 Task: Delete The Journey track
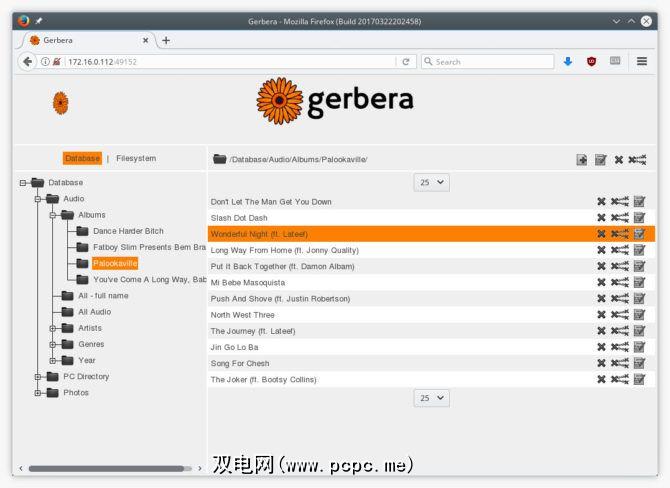tap(601, 331)
